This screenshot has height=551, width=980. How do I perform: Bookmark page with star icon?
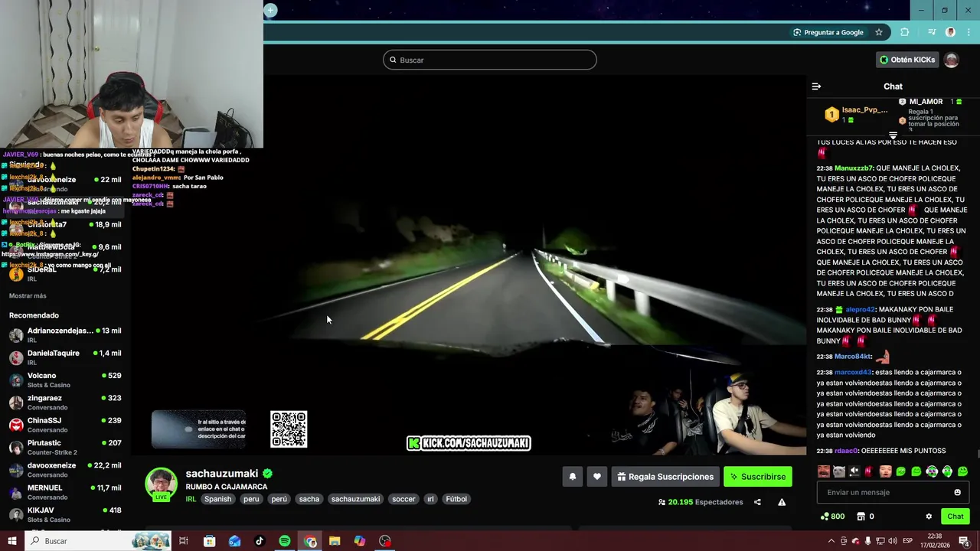point(879,32)
